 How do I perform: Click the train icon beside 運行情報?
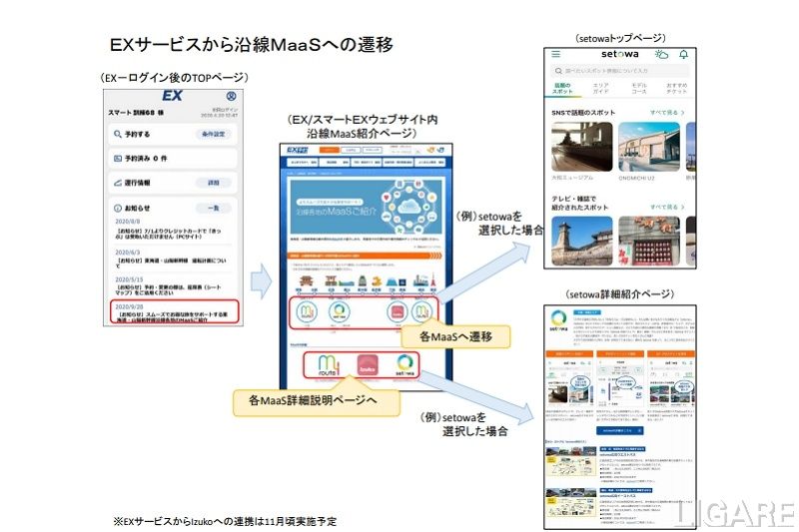tap(118, 183)
